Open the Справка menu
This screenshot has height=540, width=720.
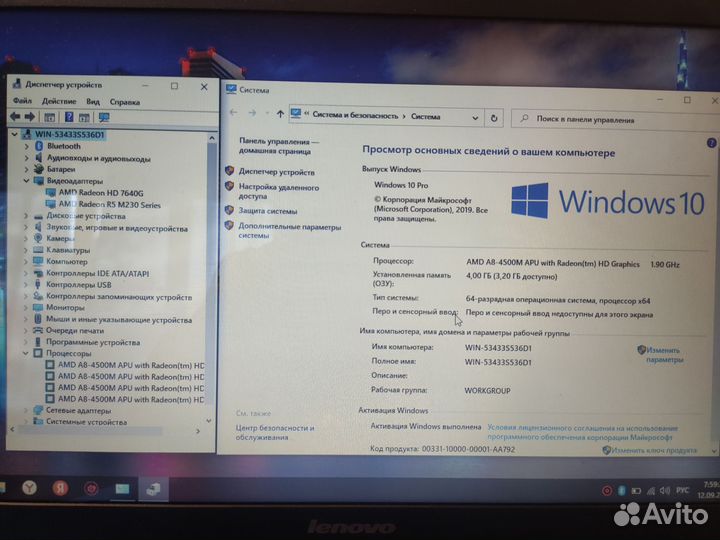(x=124, y=102)
